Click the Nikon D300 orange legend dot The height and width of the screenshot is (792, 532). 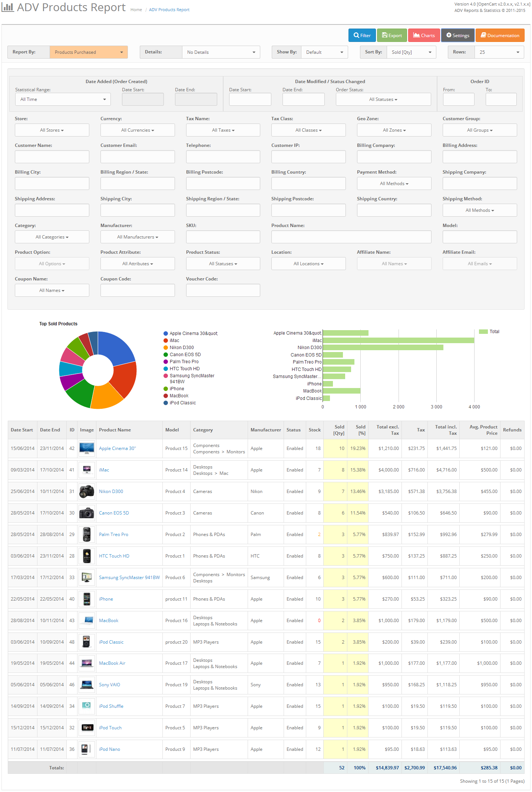coord(166,348)
